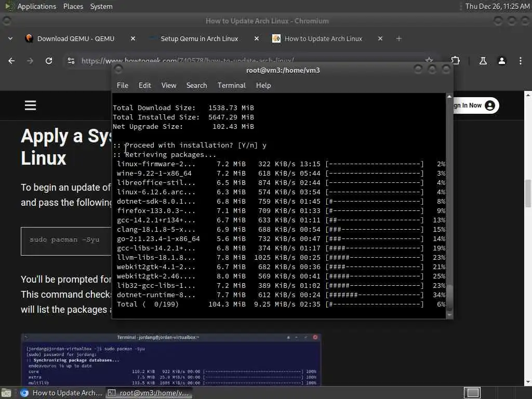Click the Net Upgrade Size line

click(183, 127)
